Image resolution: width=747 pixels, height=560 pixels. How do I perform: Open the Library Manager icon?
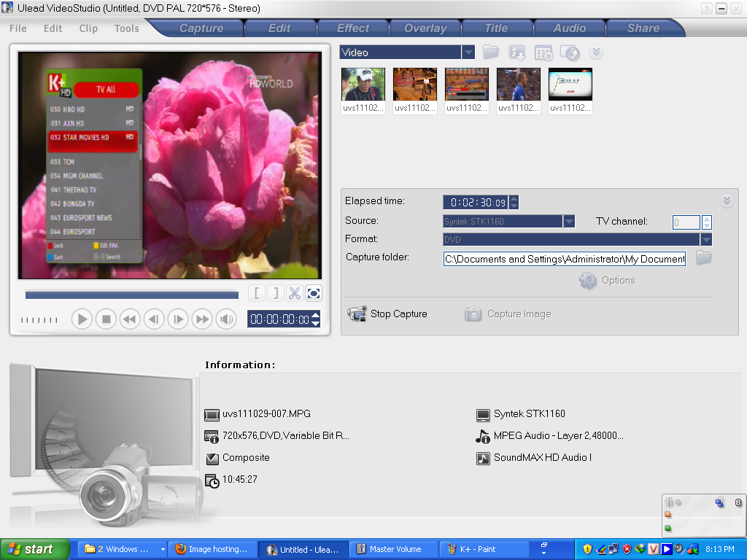pyautogui.click(x=543, y=52)
